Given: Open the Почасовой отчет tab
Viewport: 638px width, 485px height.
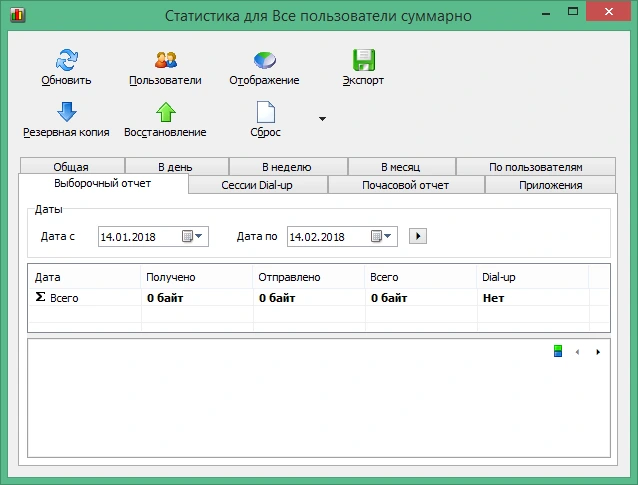Looking at the screenshot, I should click(406, 185).
